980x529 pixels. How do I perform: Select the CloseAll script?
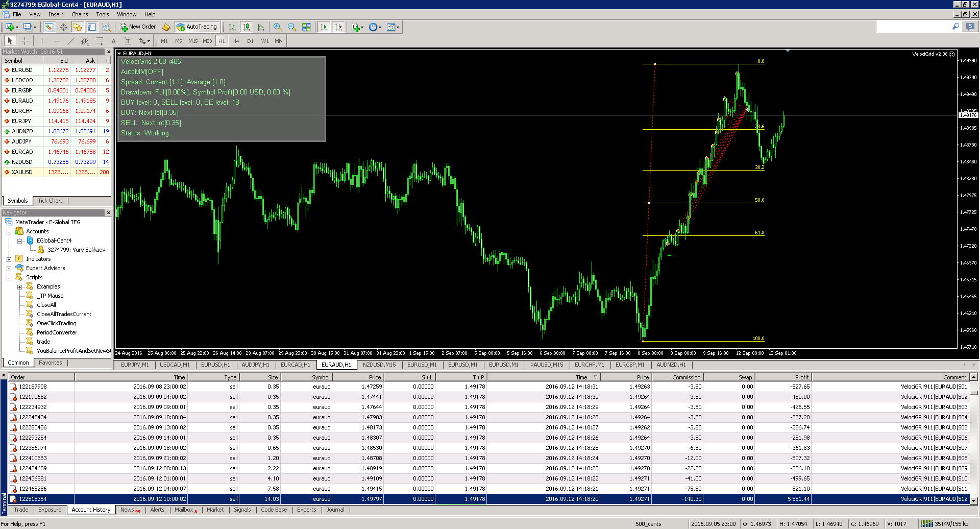click(46, 305)
